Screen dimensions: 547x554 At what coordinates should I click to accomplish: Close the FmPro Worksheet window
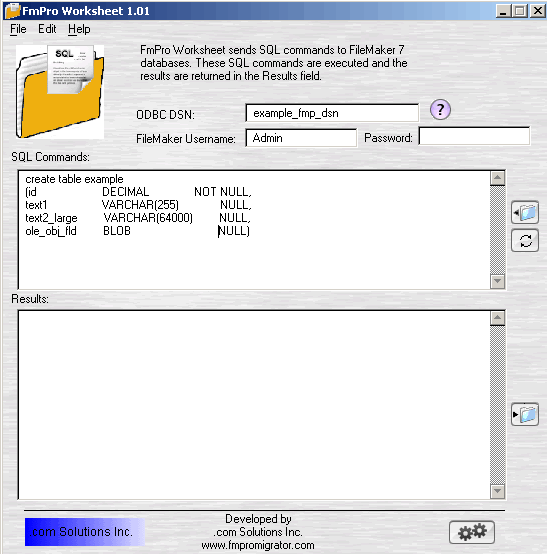click(x=538, y=11)
